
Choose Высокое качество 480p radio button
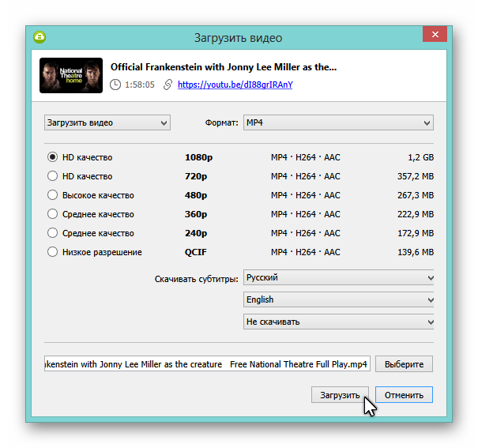pyautogui.click(x=53, y=195)
